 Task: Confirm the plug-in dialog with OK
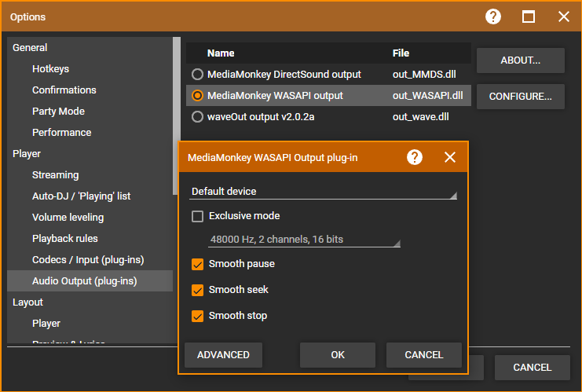point(338,355)
